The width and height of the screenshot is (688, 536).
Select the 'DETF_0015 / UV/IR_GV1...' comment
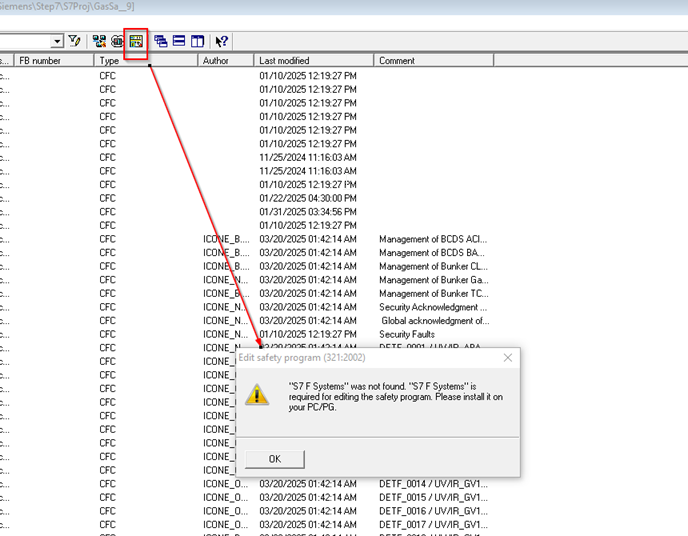click(x=434, y=497)
